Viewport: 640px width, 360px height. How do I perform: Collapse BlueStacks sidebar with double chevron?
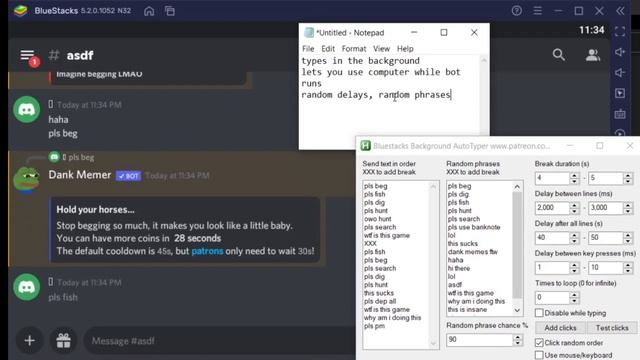(x=620, y=11)
